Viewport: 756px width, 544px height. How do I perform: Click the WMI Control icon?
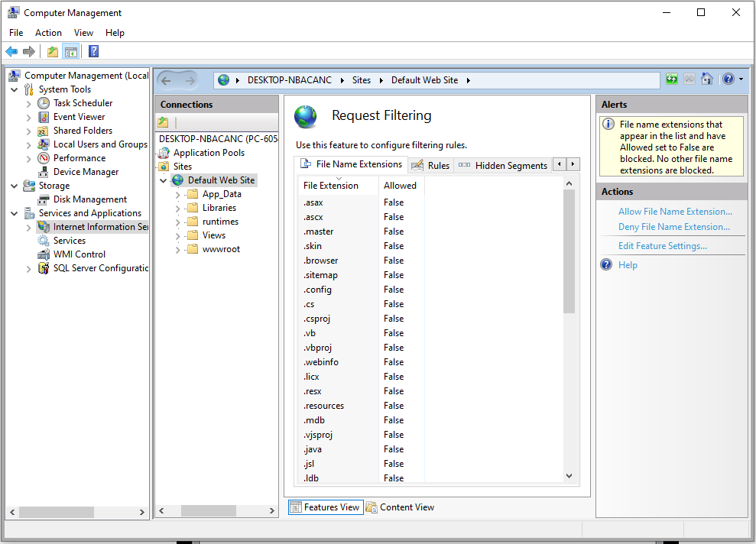44,254
